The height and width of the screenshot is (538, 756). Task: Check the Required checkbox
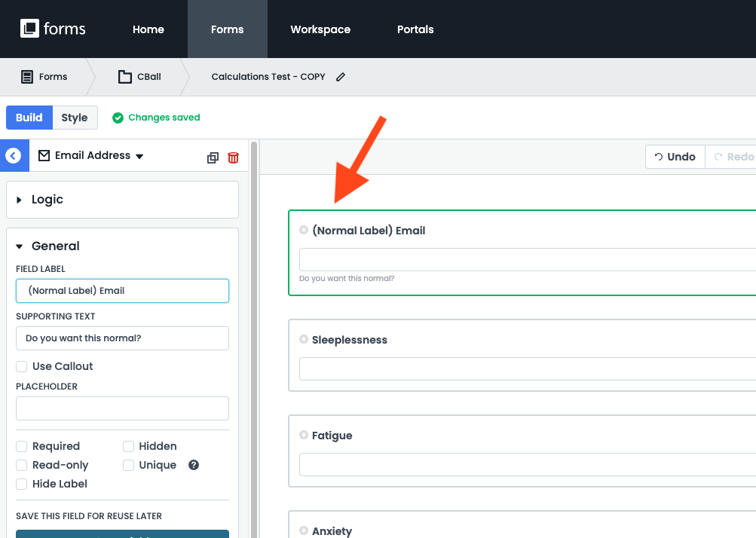[x=22, y=446]
